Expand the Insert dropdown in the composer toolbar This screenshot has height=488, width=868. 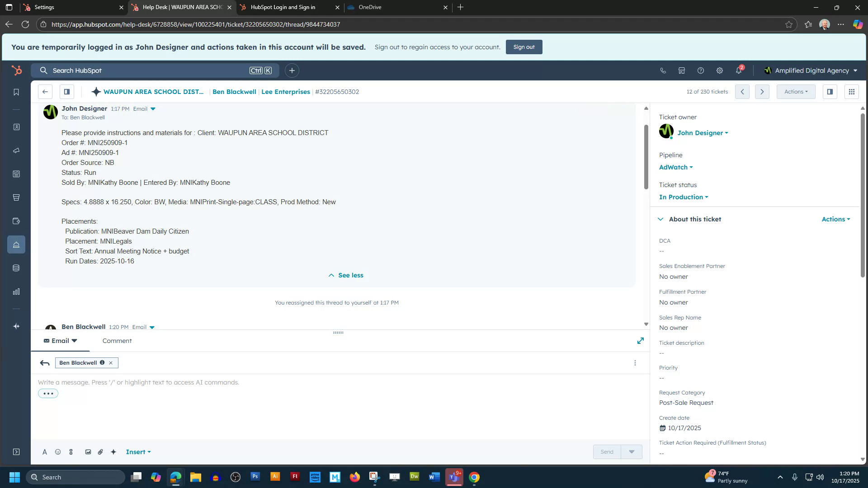tap(138, 451)
